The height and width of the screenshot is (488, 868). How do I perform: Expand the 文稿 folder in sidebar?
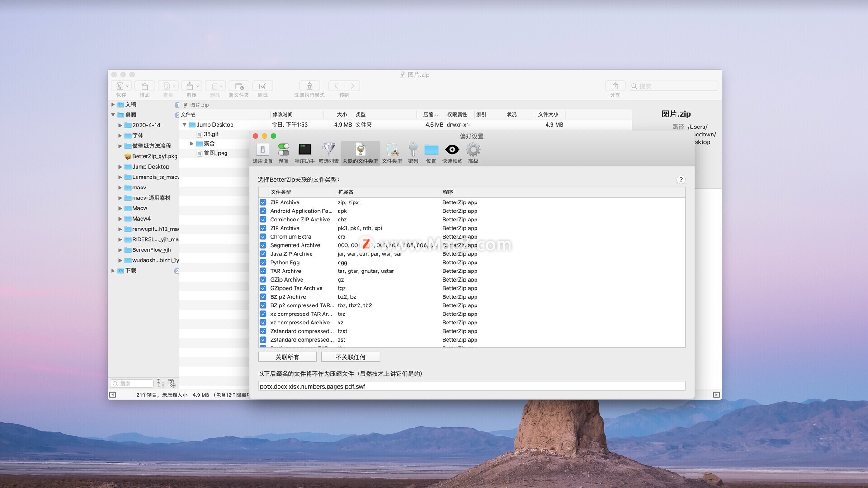coord(113,104)
